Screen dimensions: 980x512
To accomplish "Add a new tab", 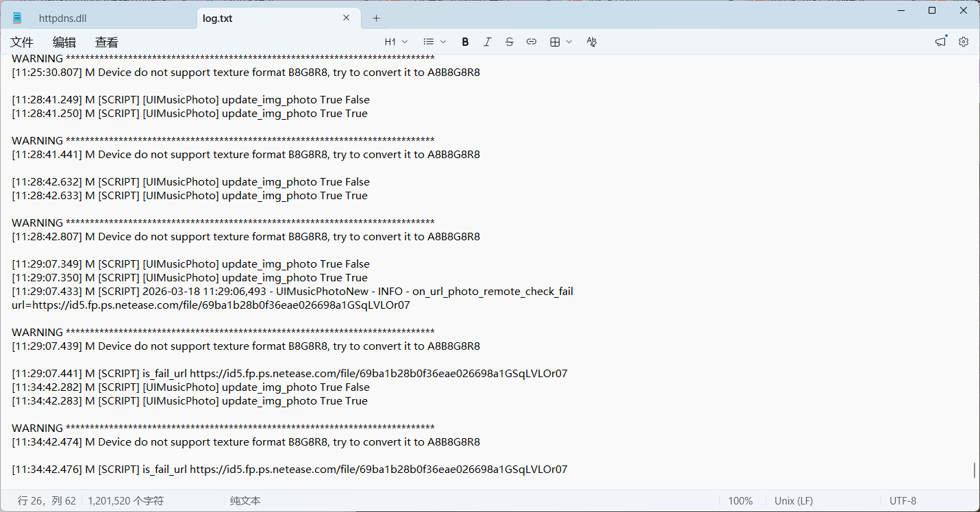I will point(376,18).
